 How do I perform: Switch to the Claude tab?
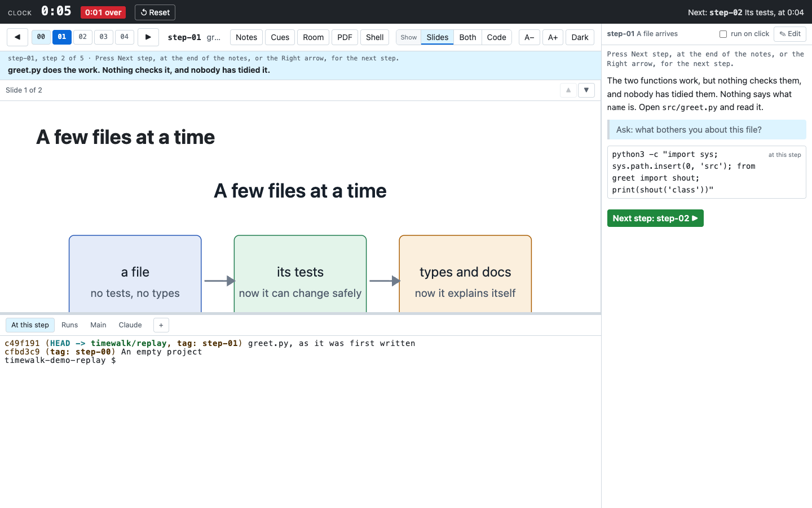click(x=130, y=325)
